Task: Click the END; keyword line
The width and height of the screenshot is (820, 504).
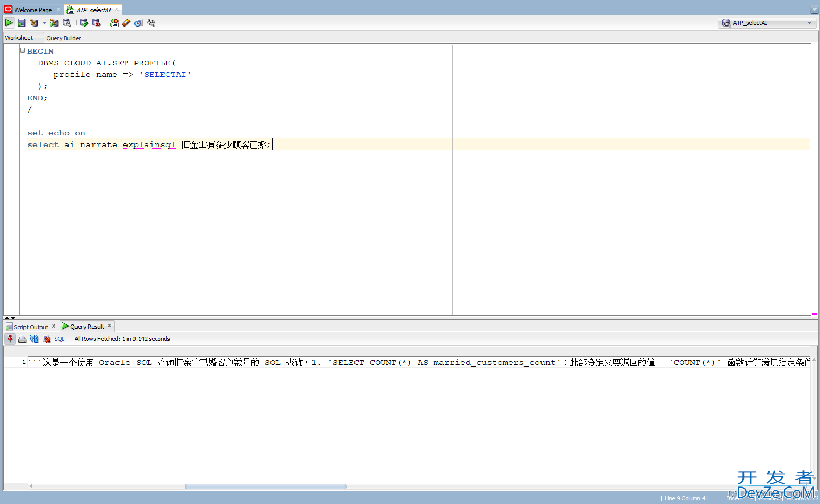Action: coord(37,98)
